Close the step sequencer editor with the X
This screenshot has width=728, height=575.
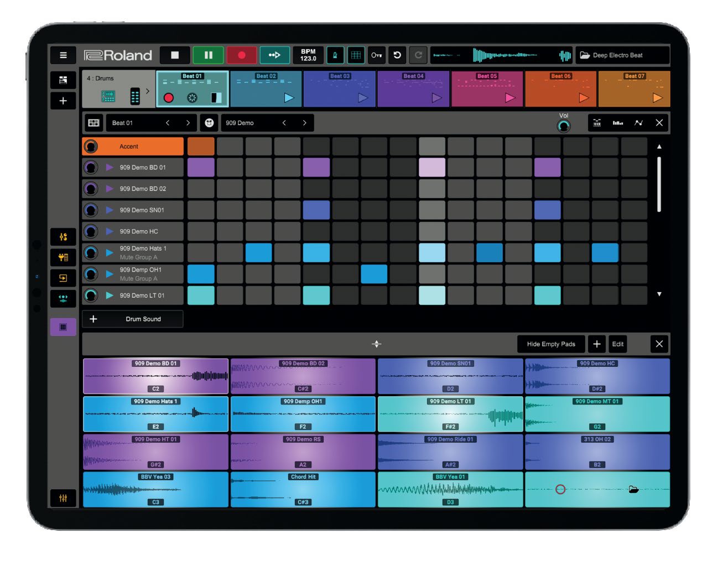click(659, 123)
